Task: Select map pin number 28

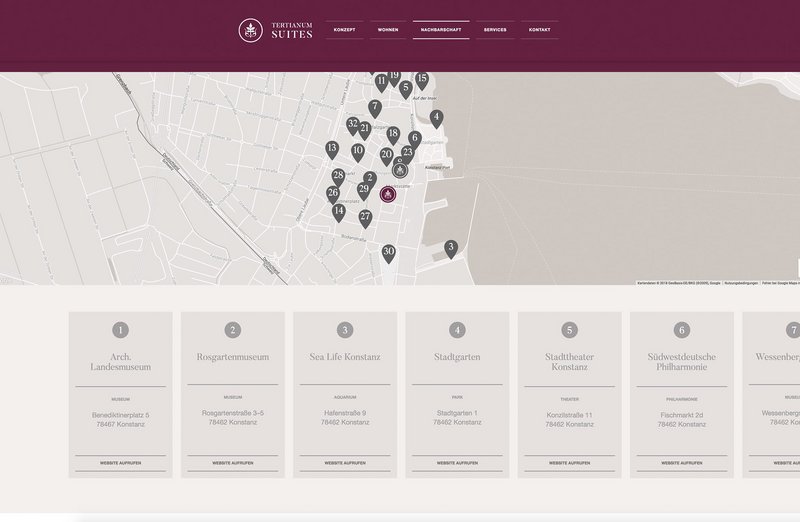Action: [338, 178]
